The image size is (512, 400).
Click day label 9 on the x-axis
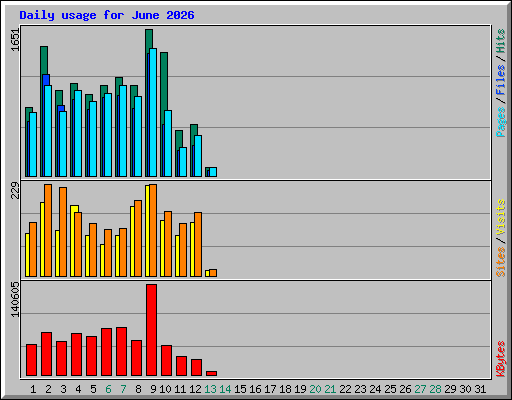tap(153, 389)
